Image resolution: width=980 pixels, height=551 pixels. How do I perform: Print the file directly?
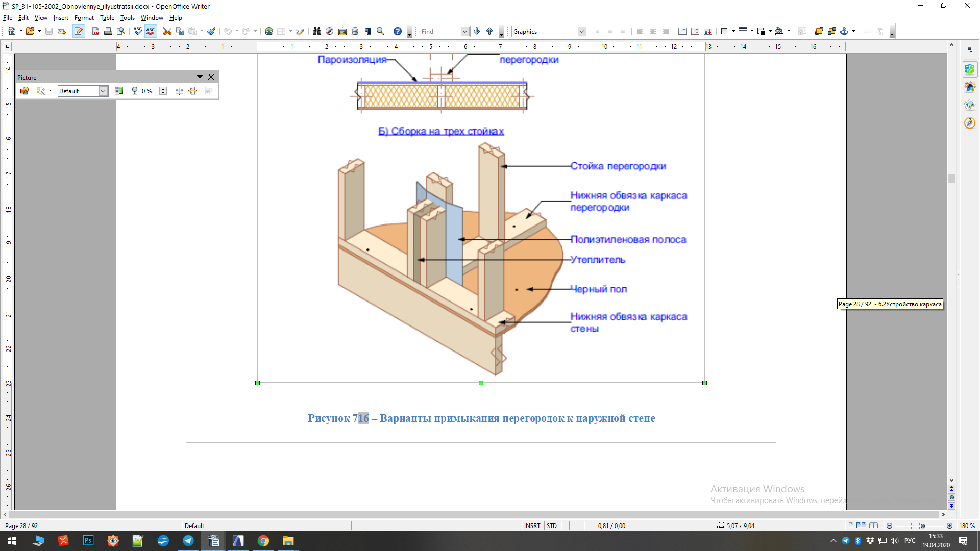click(108, 31)
